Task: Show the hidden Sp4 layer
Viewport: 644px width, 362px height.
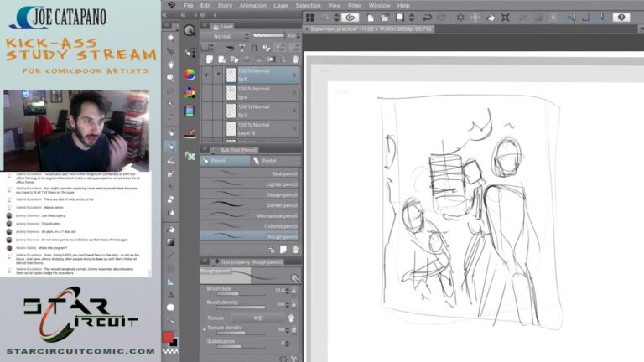Action: pyautogui.click(x=206, y=93)
